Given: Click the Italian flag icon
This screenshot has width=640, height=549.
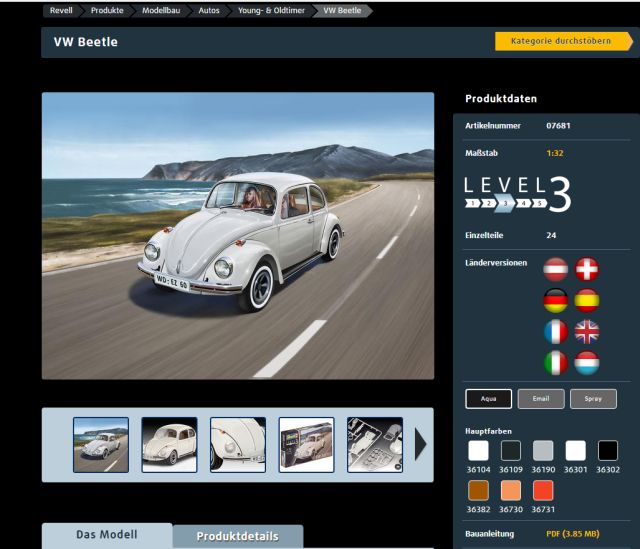Looking at the screenshot, I should pos(555,362).
